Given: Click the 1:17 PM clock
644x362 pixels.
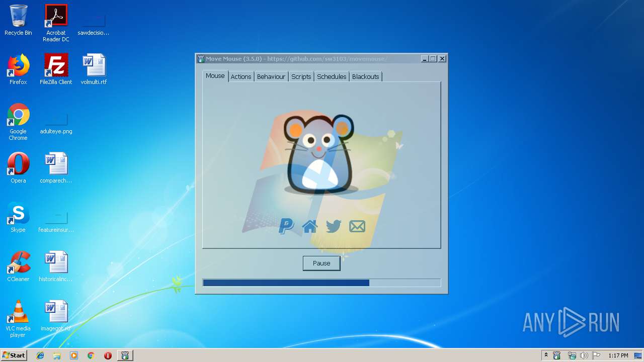Looking at the screenshot, I should 618,355.
